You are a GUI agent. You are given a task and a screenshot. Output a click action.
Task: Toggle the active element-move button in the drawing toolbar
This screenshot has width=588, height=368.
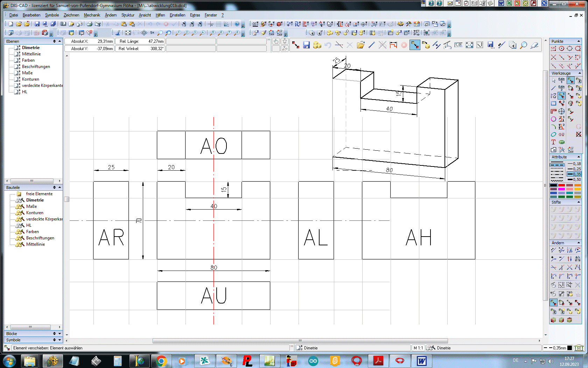[x=415, y=45]
